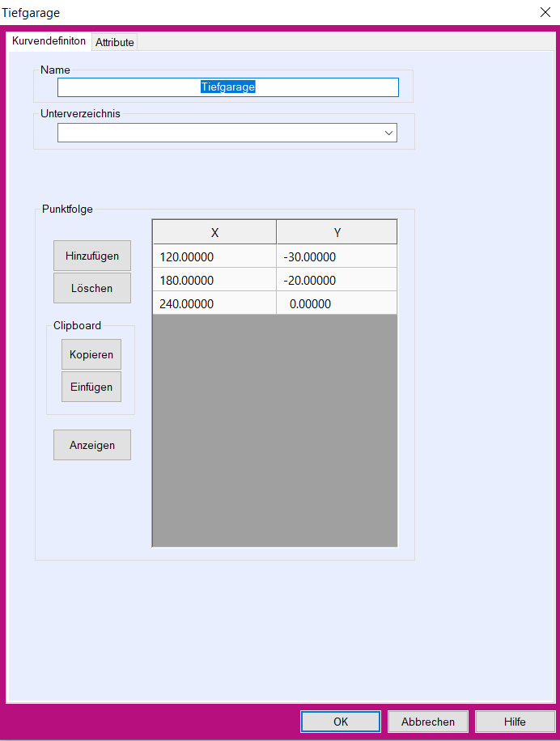This screenshot has width=560, height=741.
Task: Select the Y cell with -30.00000
Action: click(337, 257)
